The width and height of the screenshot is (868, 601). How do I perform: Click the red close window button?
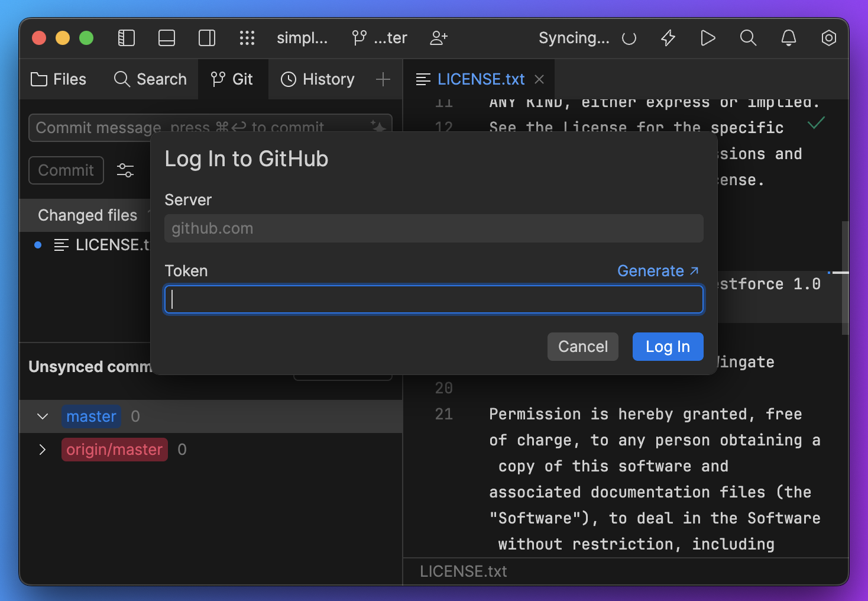click(39, 38)
